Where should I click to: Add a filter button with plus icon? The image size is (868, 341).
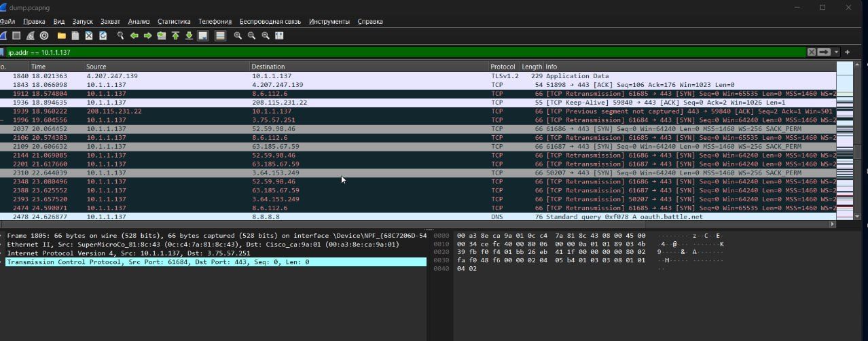coord(848,52)
